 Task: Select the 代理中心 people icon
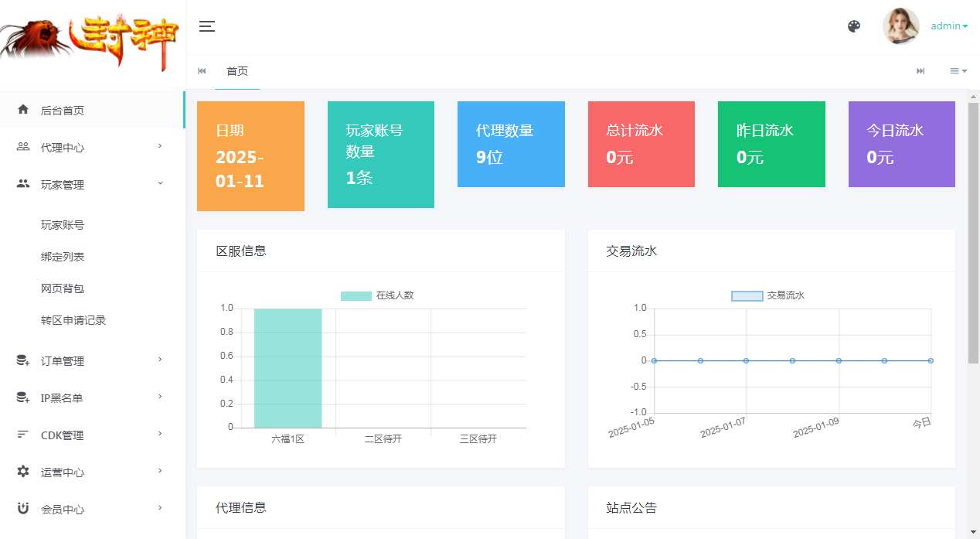[x=25, y=147]
